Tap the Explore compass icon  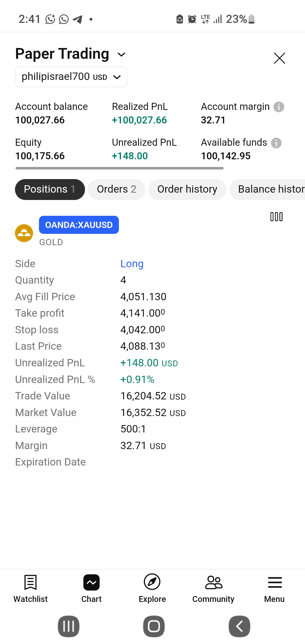click(x=152, y=582)
